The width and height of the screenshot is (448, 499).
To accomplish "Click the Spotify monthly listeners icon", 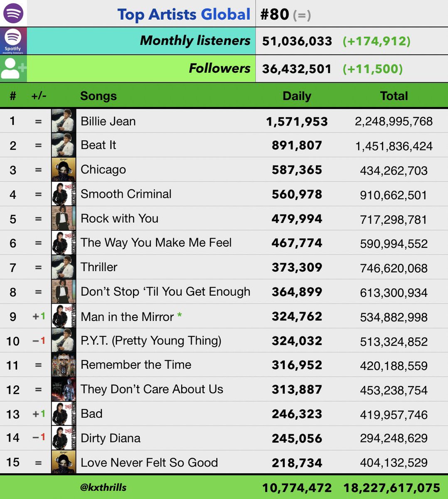I will point(13,41).
